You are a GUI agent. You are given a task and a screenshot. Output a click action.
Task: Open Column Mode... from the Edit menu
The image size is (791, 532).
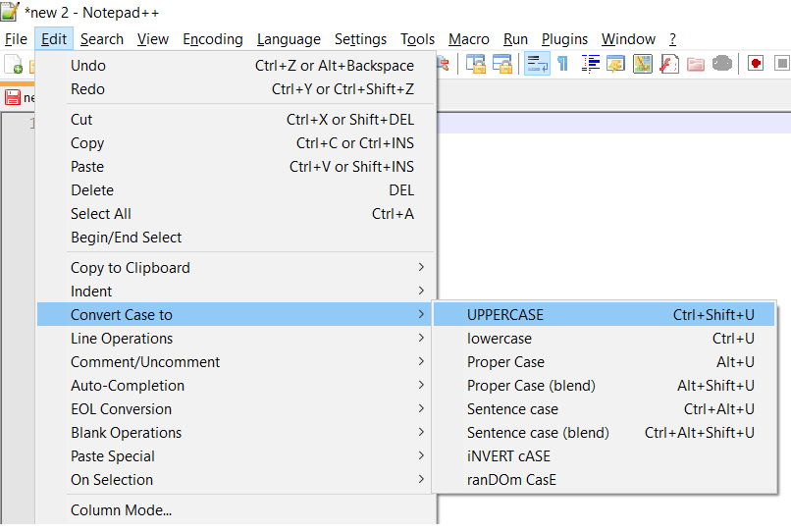(x=237, y=510)
